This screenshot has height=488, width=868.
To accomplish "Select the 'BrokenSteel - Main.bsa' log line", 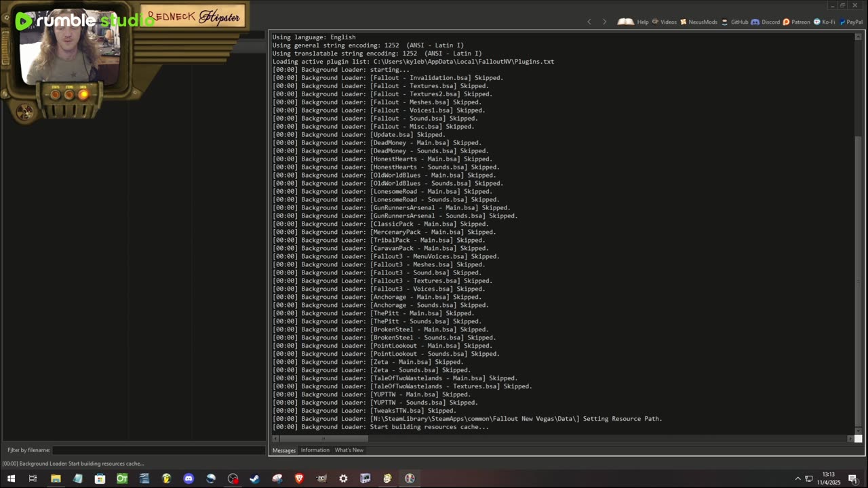I will click(380, 330).
